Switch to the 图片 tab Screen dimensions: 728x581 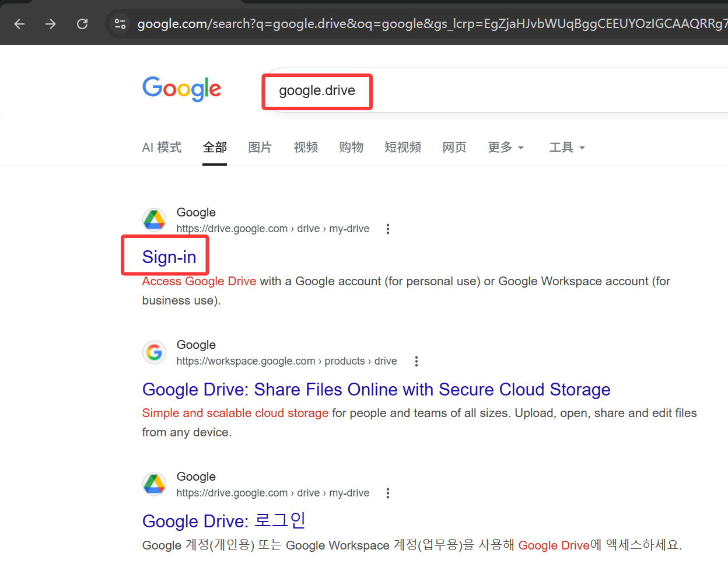coord(260,148)
